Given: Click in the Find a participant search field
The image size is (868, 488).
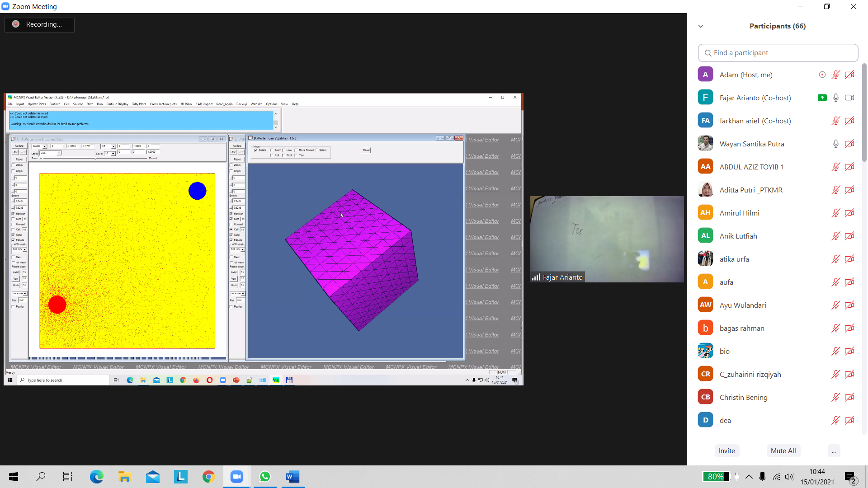Looking at the screenshot, I should (778, 53).
